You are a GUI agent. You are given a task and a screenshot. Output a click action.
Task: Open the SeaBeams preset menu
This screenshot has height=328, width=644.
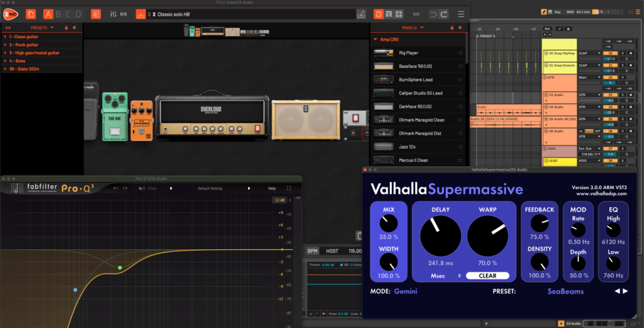click(x=565, y=291)
